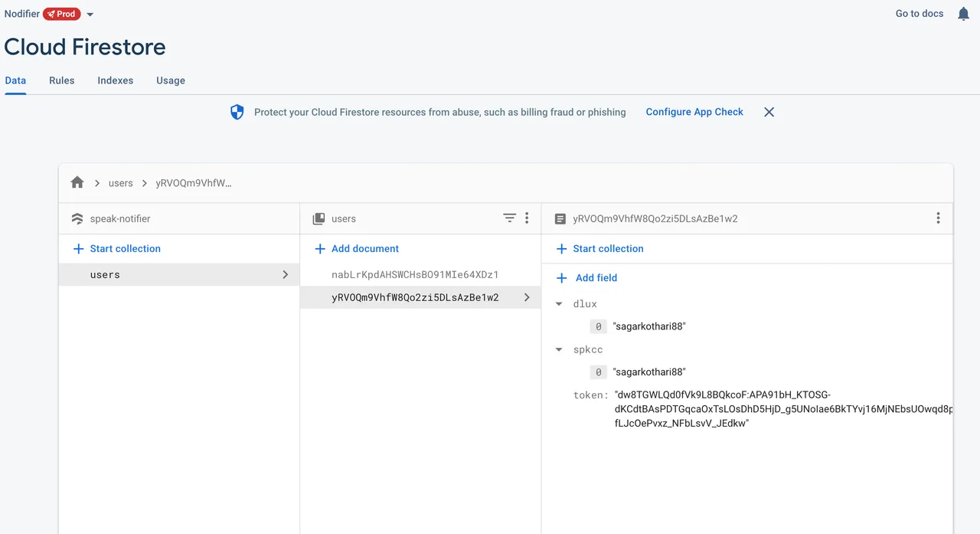Viewport: 980px width, 534px height.
Task: Click dlux value "sagarkothari88"
Action: coord(649,326)
